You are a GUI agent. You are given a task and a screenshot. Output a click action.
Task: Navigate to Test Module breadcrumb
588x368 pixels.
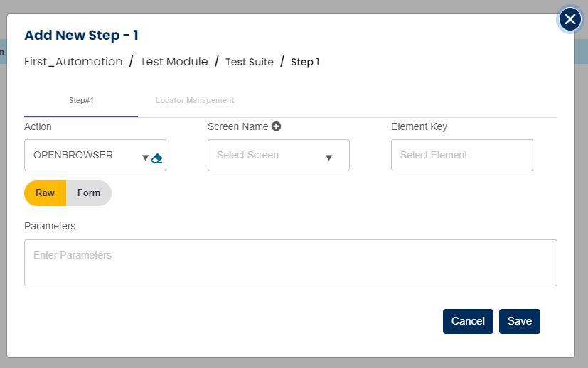coord(173,62)
